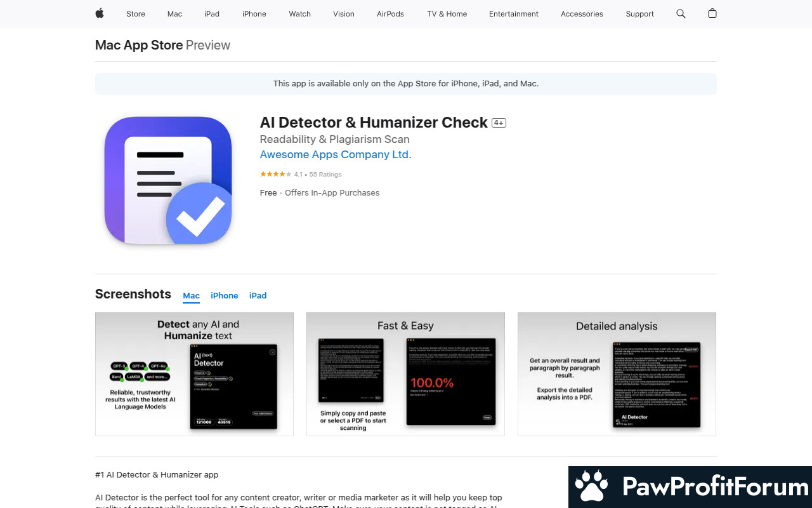Click the Readability & Plagiarism Scan subtitle
Viewport: 812px width, 508px height.
(335, 139)
